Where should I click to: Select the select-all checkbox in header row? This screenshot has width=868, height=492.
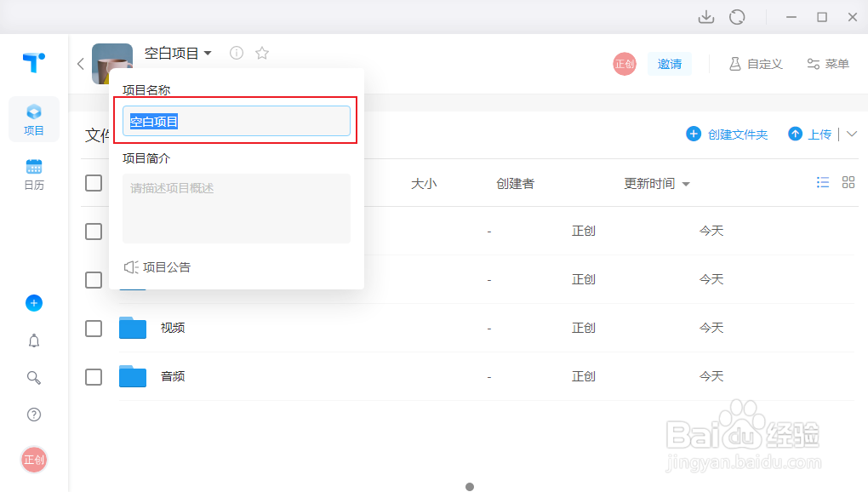(94, 182)
